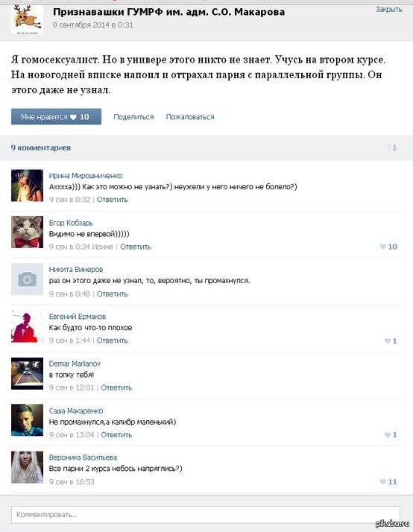Click heart on Саша Макаренко's comment

387,435
